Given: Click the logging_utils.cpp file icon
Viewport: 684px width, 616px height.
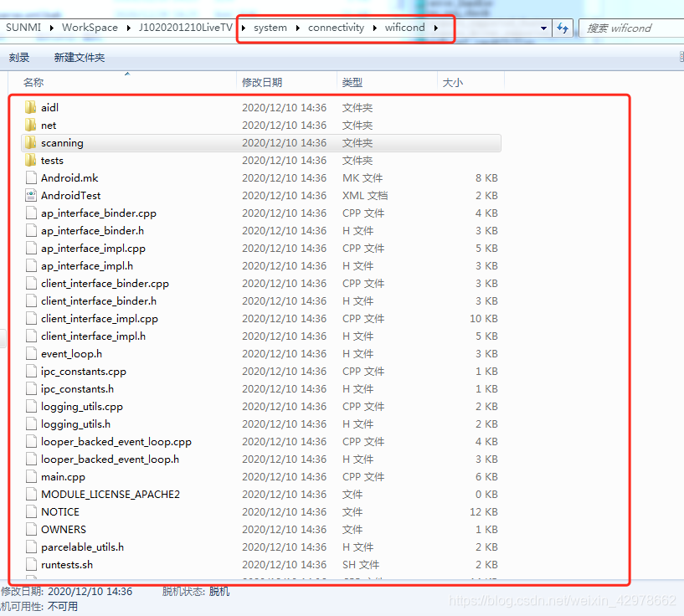Looking at the screenshot, I should pyautogui.click(x=31, y=406).
